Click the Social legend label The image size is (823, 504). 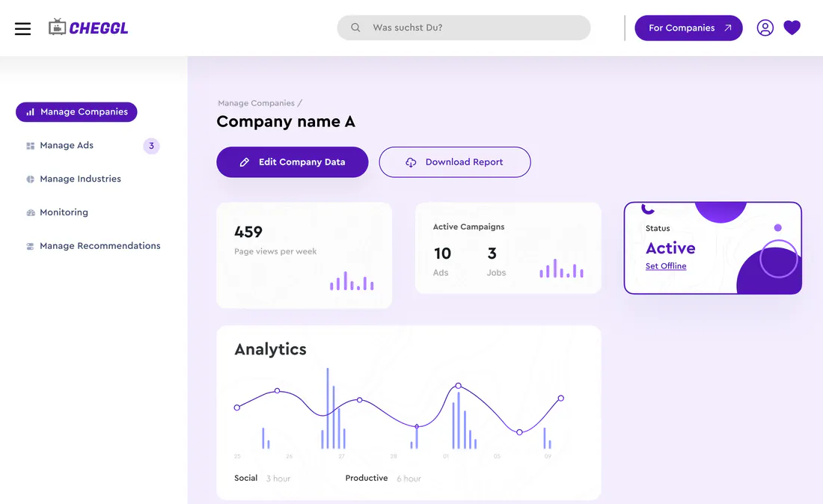click(x=245, y=478)
